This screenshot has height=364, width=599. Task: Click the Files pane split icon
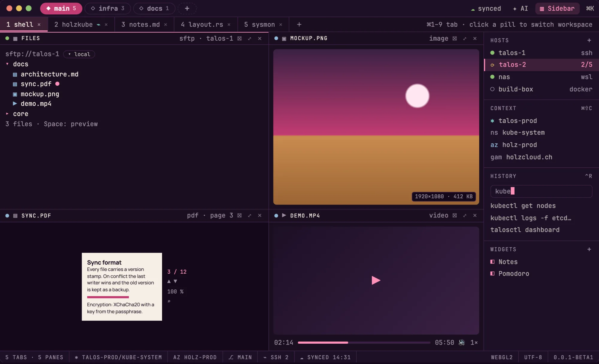(x=240, y=38)
